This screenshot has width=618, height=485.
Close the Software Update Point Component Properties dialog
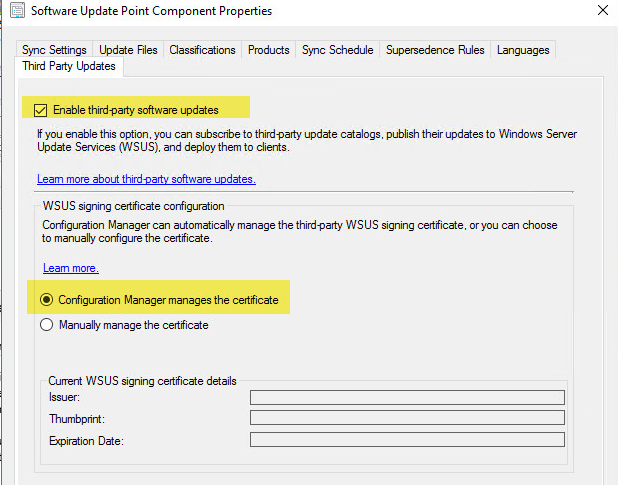(603, 10)
